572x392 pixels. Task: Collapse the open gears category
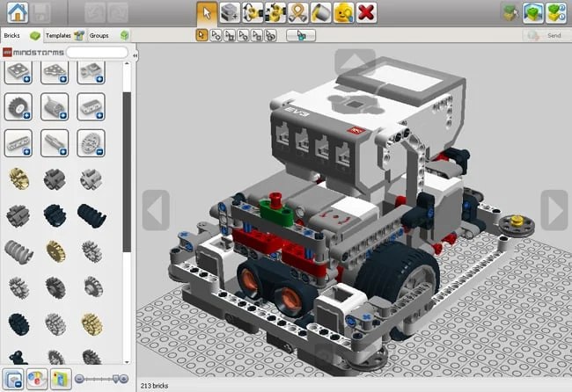pyautogui.click(x=92, y=143)
